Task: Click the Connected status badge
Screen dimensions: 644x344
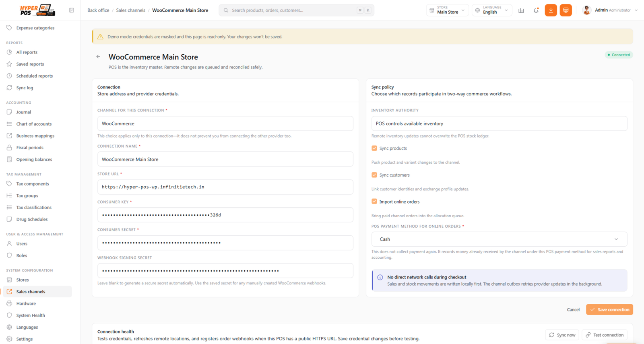Action: 619,55
